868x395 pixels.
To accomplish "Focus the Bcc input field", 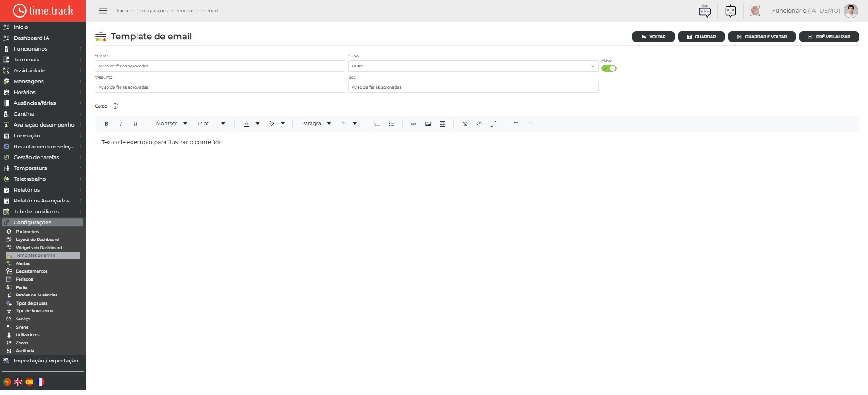I will click(473, 87).
